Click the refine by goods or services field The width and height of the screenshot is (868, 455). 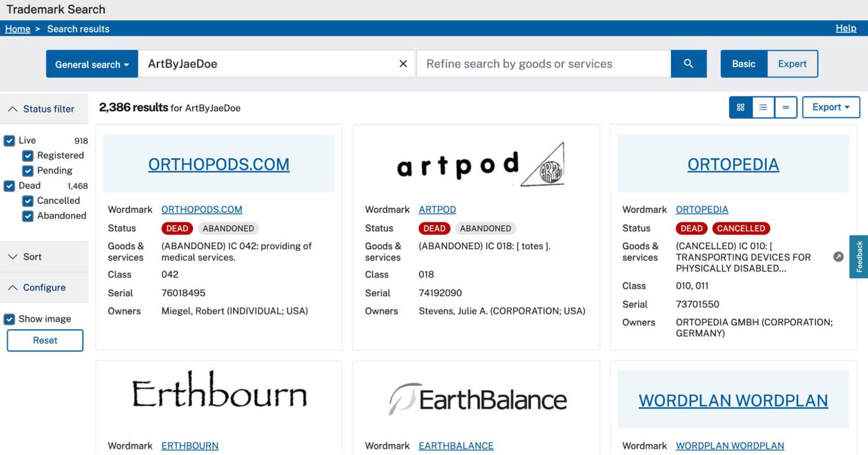coord(543,64)
